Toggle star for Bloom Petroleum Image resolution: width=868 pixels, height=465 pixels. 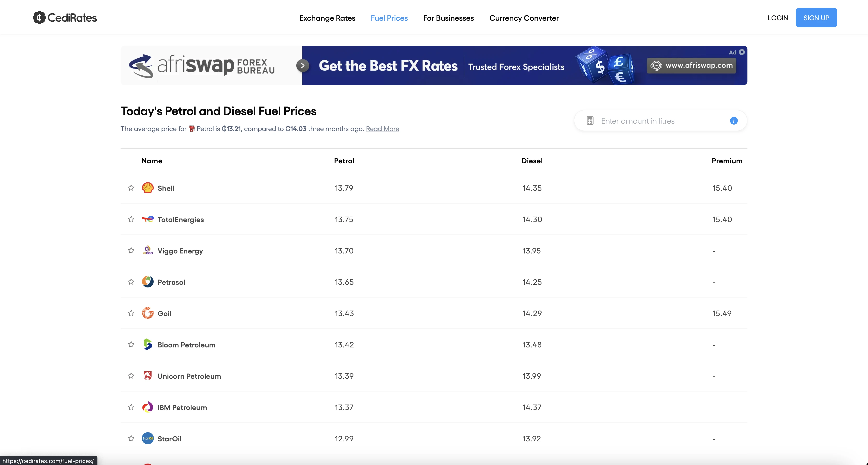[x=131, y=345]
